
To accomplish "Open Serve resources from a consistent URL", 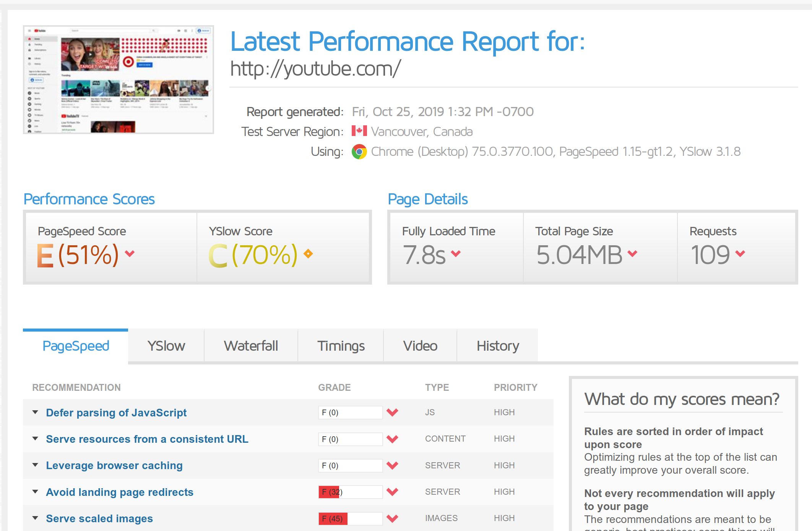I will (147, 439).
